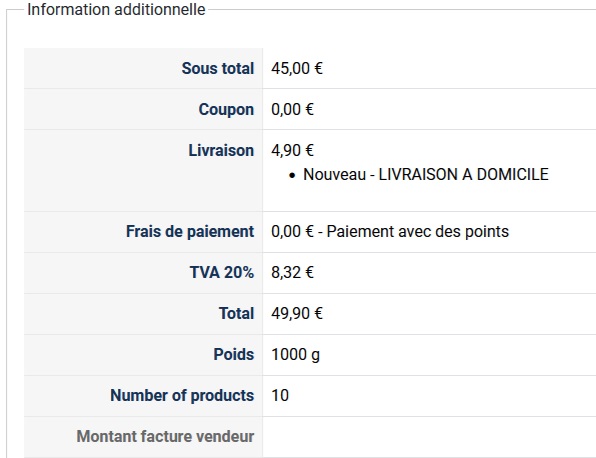Click the Montant facture vendeur label
This screenshot has width=596, height=458.
click(165, 436)
